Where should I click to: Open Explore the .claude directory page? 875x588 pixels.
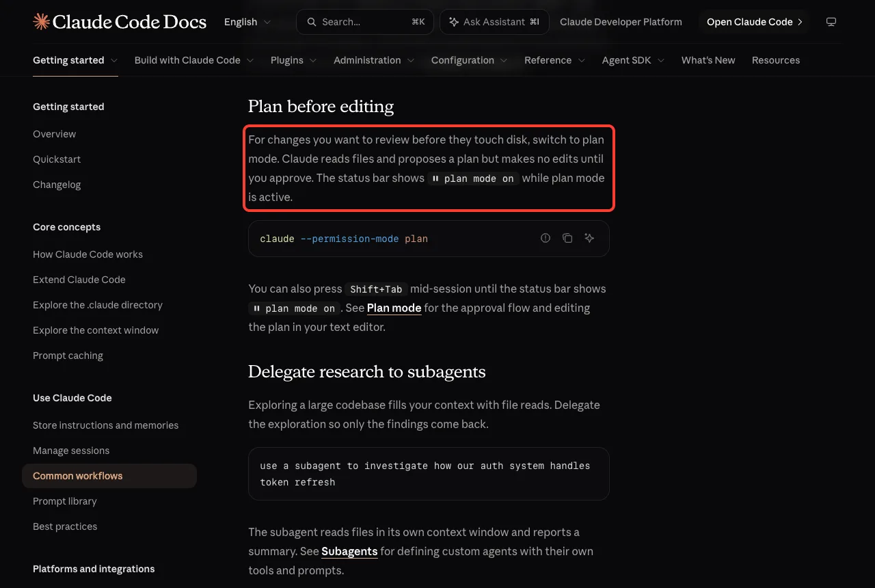click(98, 305)
